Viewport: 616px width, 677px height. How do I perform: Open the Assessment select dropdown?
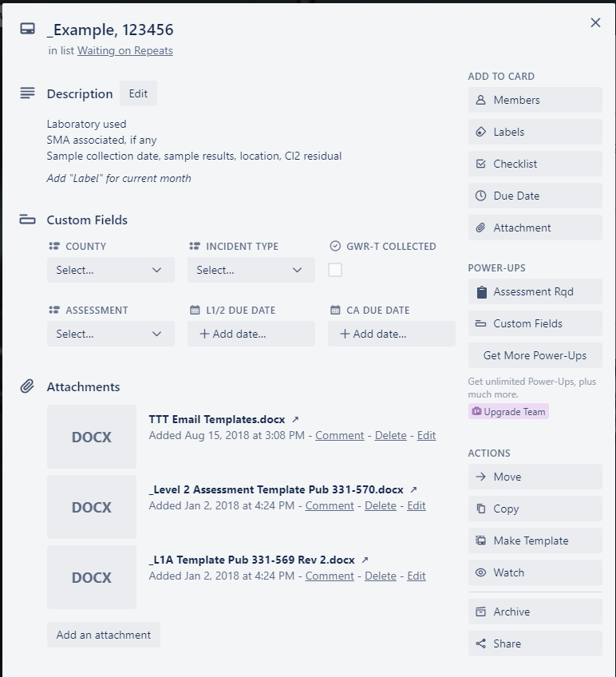pyautogui.click(x=111, y=334)
